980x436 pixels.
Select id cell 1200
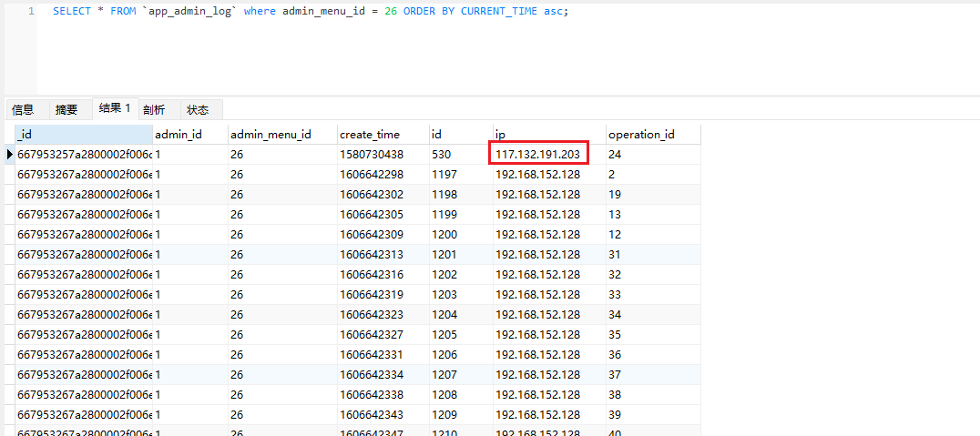pyautogui.click(x=461, y=234)
